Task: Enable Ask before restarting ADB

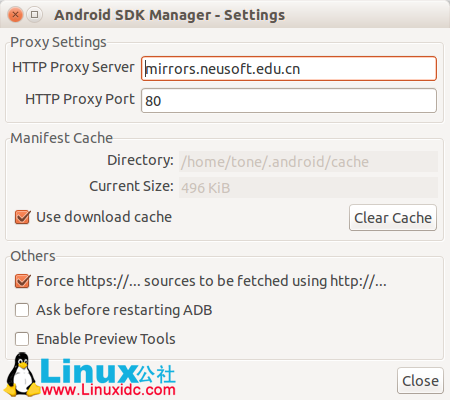Action: pyautogui.click(x=22, y=310)
